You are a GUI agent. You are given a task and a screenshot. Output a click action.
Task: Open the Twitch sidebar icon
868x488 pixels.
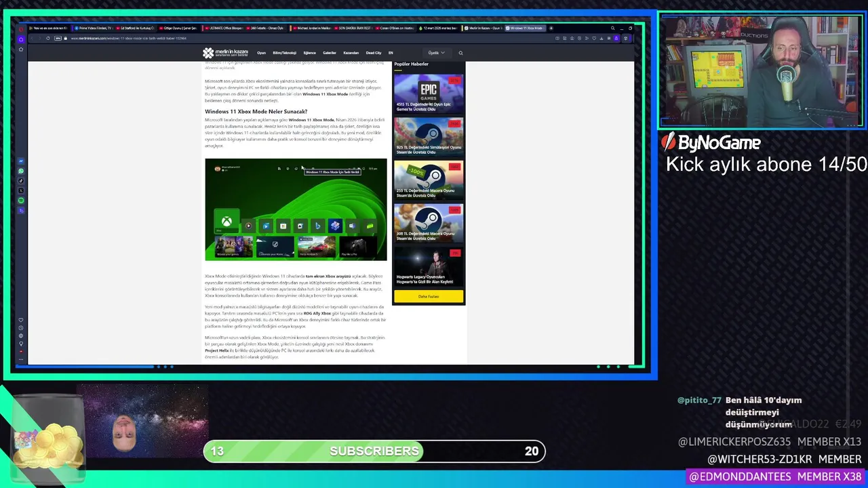[21, 210]
